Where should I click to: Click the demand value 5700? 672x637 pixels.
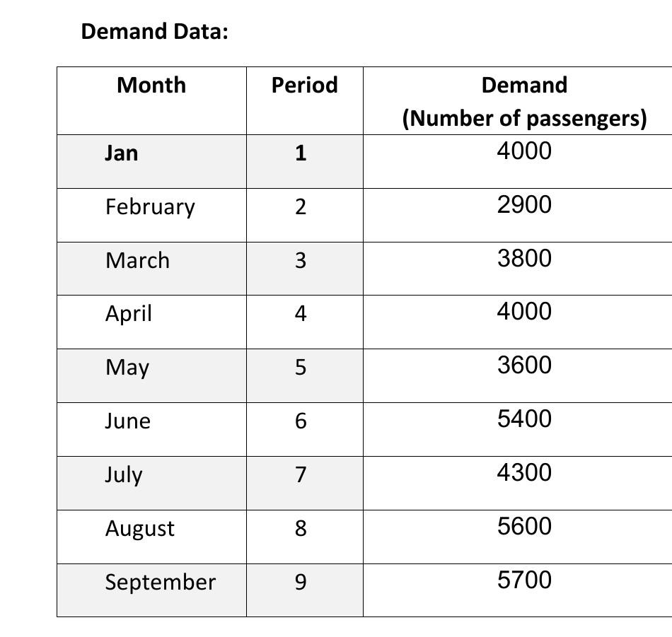pos(524,580)
